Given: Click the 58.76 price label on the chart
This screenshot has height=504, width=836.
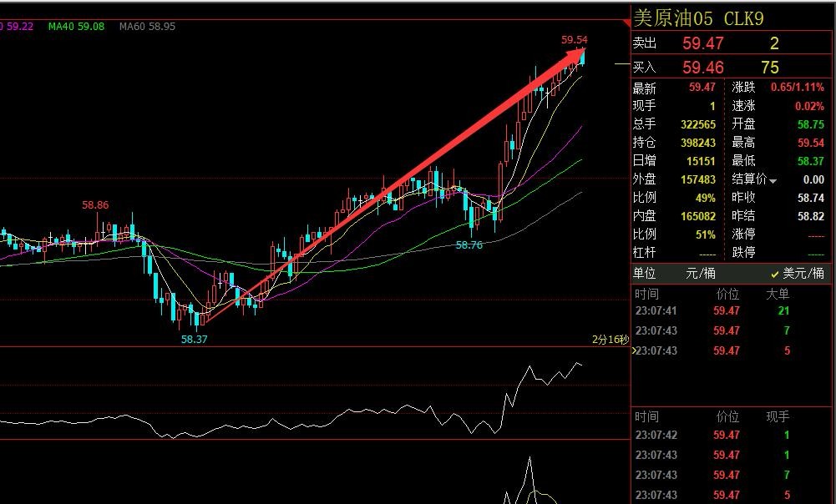Looking at the screenshot, I should coord(469,245).
